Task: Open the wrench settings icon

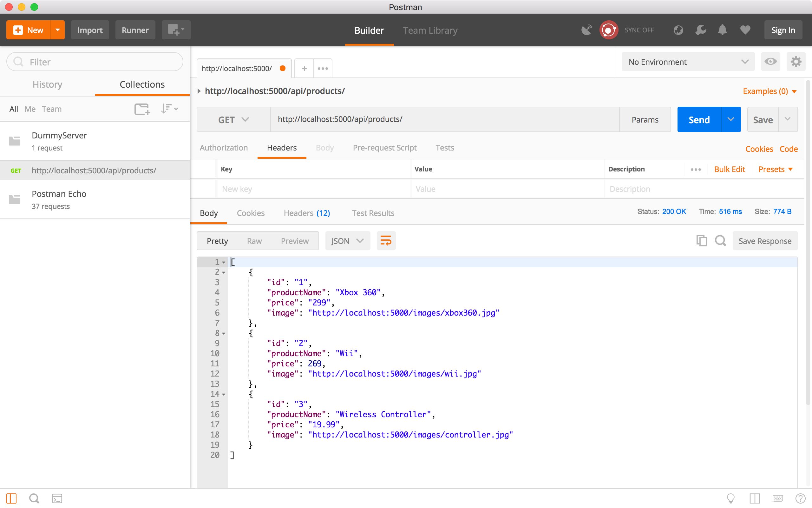Action: click(701, 30)
